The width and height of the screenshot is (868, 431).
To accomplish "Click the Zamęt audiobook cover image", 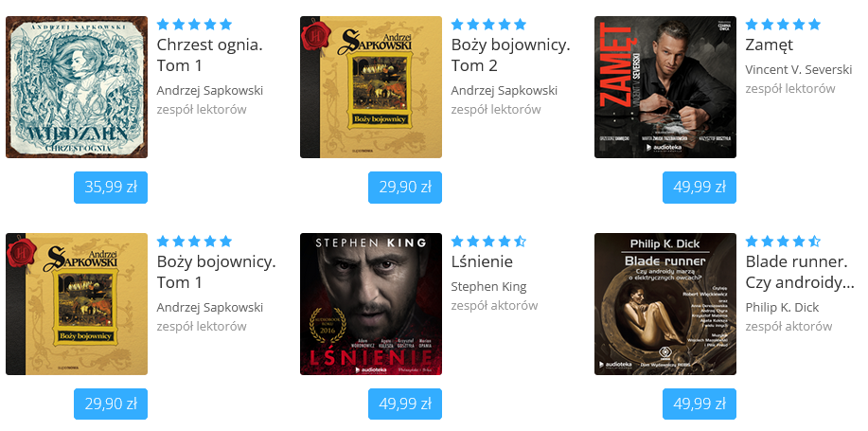I will [665, 87].
